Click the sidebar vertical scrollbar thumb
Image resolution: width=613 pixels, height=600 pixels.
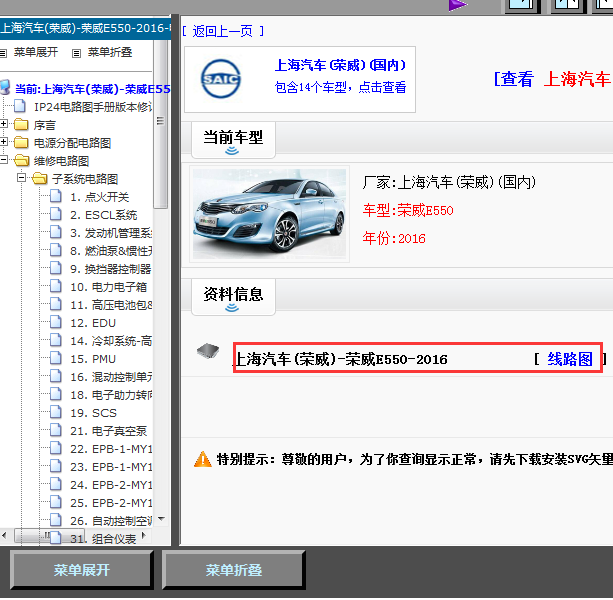point(160,125)
